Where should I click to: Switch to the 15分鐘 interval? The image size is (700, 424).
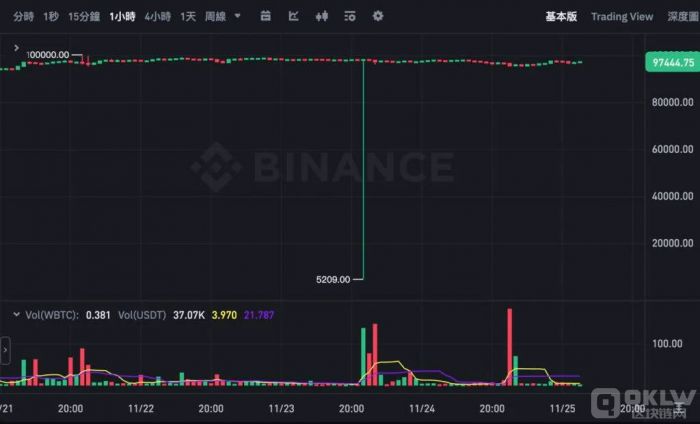pos(84,16)
